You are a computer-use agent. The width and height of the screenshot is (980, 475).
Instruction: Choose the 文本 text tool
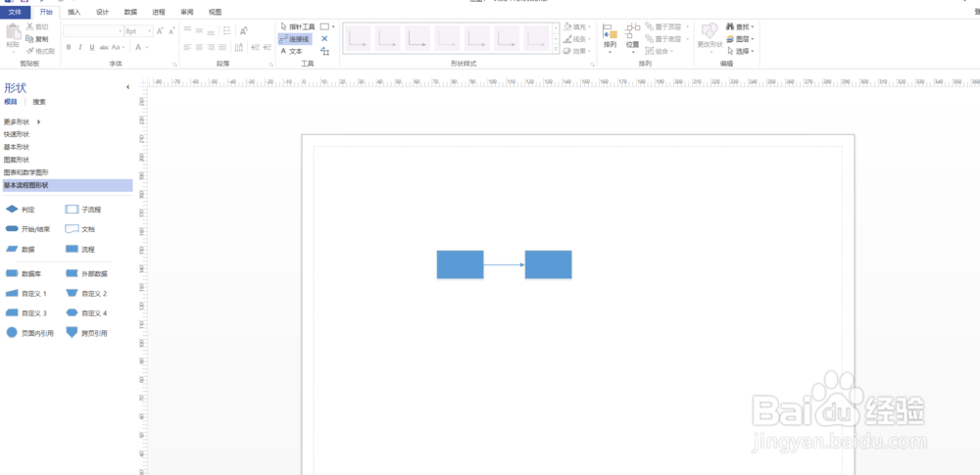291,51
